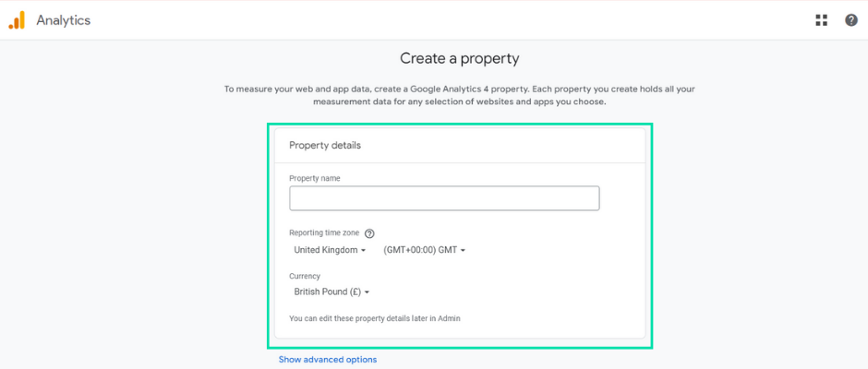Viewport: 868px width, 369px height.
Task: Click the Property name field label
Action: 315,178
